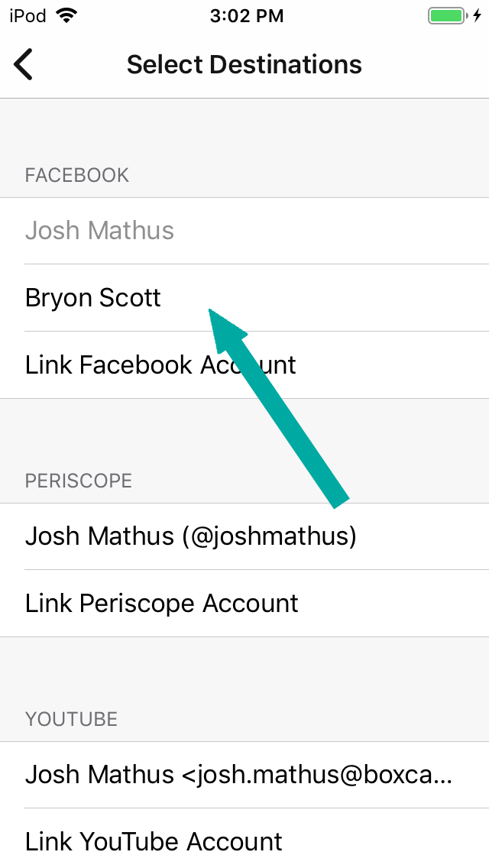
Task: Tap the 3:02 PM clock
Action: click(x=246, y=16)
